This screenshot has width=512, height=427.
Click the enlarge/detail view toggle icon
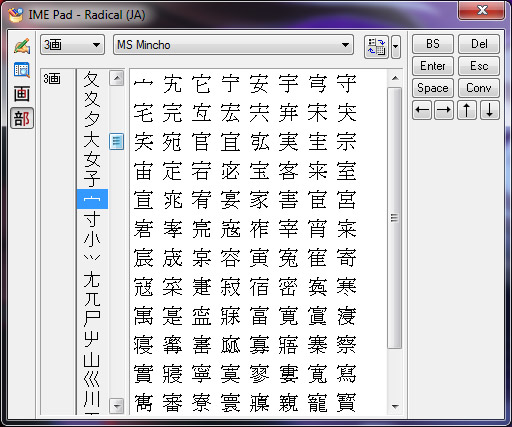pos(376,46)
